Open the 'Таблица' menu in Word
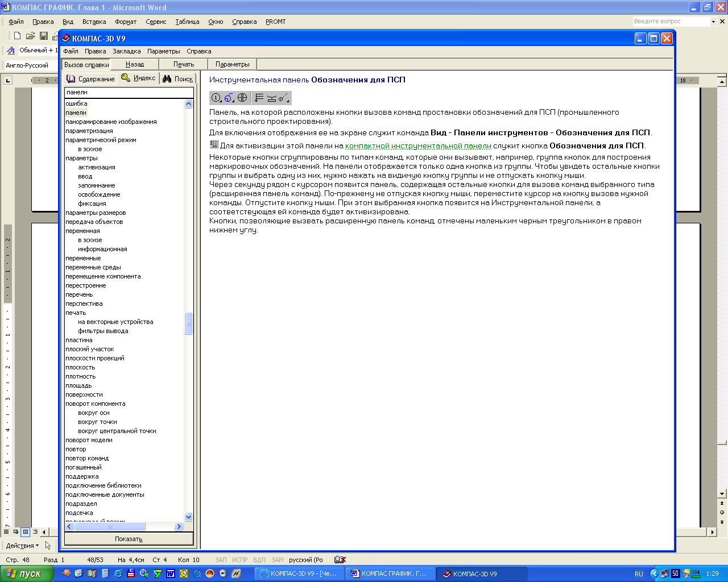This screenshot has height=582, width=728. [187, 22]
